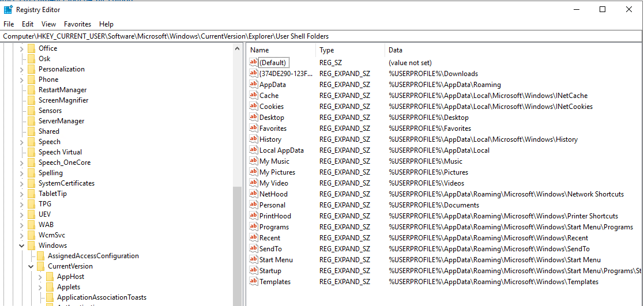Click the AppHost key folder icon
The image size is (644, 306).
(50, 277)
